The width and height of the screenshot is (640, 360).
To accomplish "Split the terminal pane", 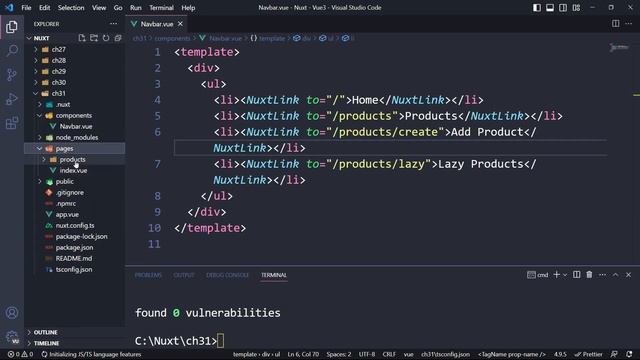I will pyautogui.click(x=576, y=275).
